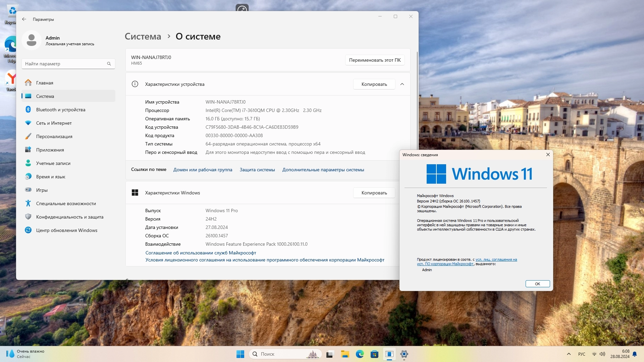Click the search magnifier in Settings search
Image resolution: width=644 pixels, height=362 pixels.
coord(109,64)
